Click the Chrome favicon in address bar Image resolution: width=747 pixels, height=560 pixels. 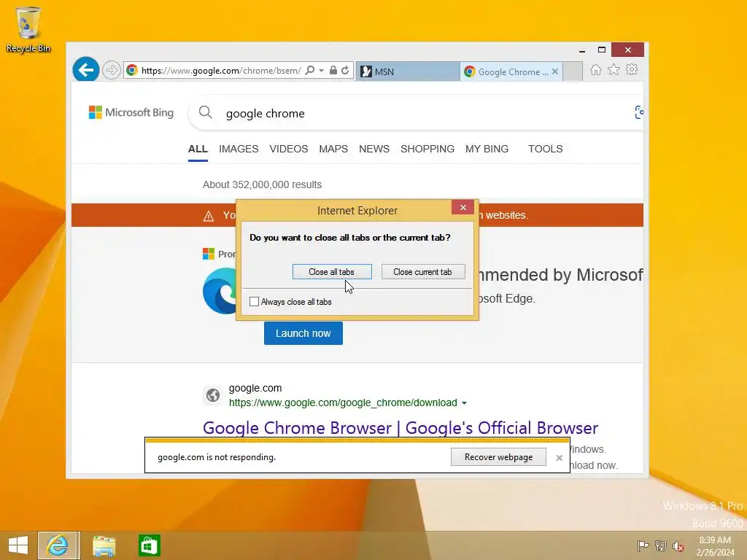pos(132,71)
